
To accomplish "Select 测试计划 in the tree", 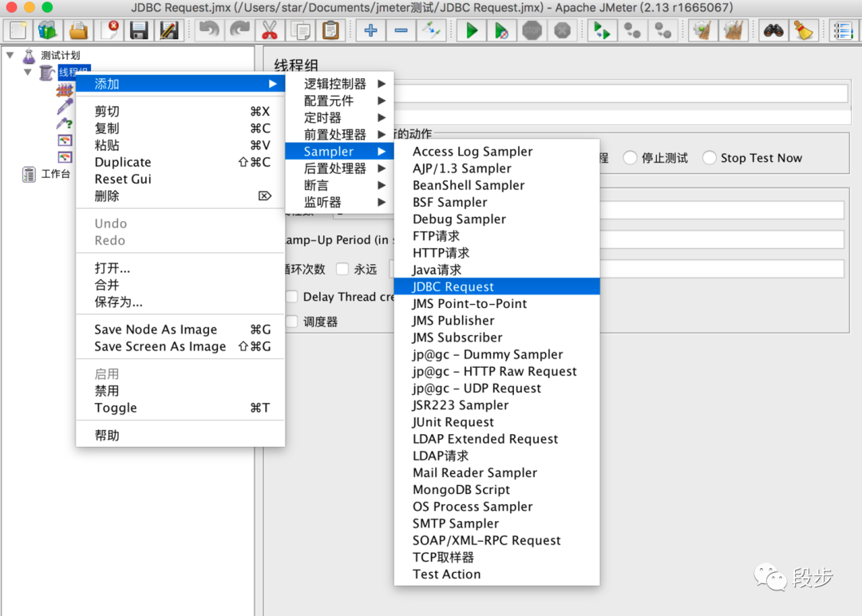I will [61, 55].
